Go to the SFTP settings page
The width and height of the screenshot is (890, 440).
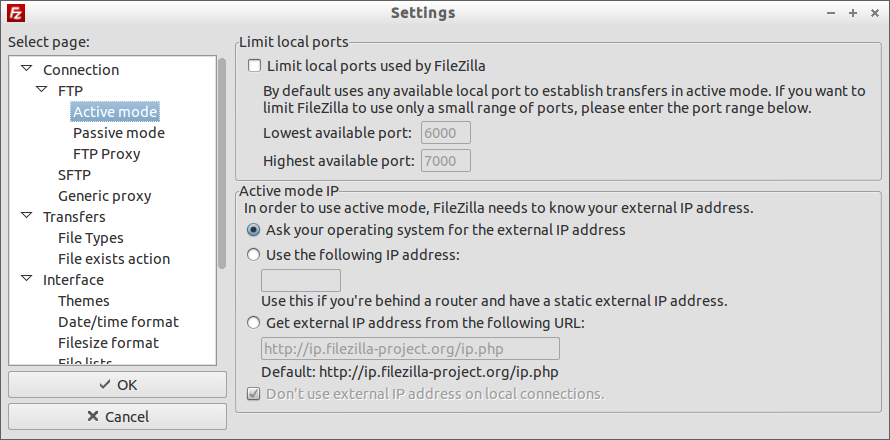tap(74, 175)
